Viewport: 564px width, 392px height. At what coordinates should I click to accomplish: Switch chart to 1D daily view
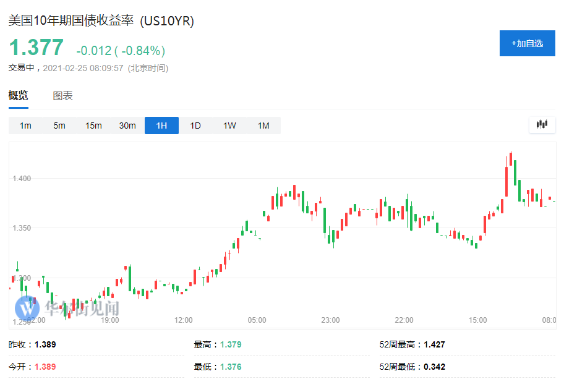pyautogui.click(x=195, y=126)
